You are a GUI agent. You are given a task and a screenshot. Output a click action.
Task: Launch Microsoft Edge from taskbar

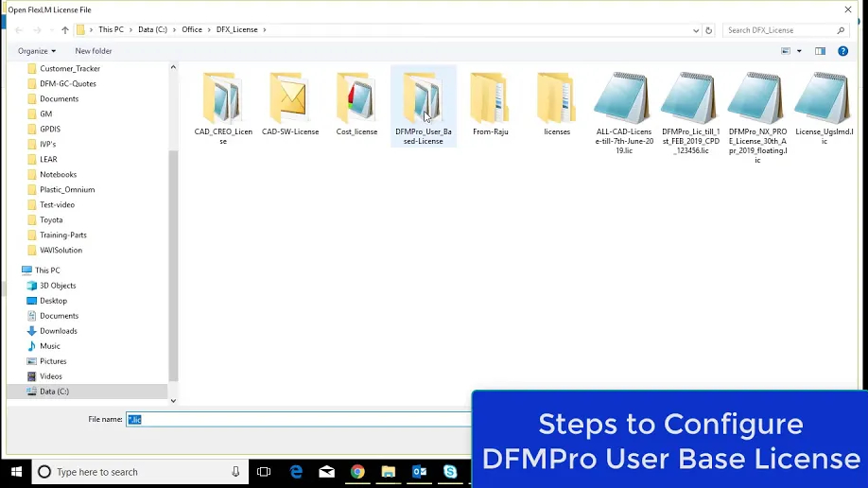coord(296,472)
